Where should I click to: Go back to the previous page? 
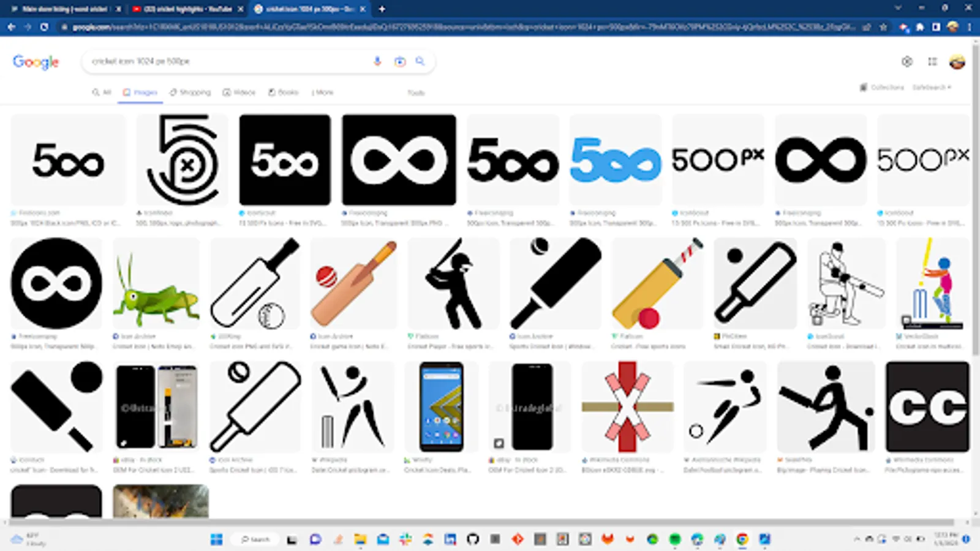(x=12, y=27)
